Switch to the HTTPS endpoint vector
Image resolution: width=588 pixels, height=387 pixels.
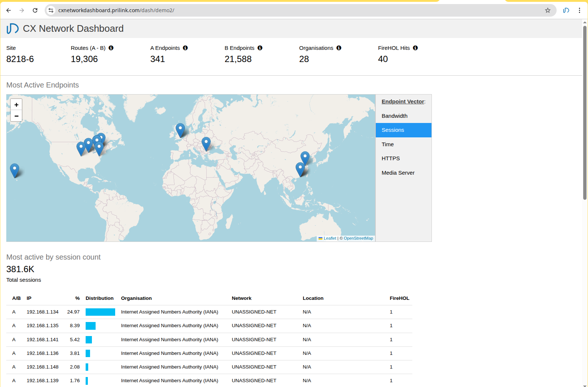(391, 158)
